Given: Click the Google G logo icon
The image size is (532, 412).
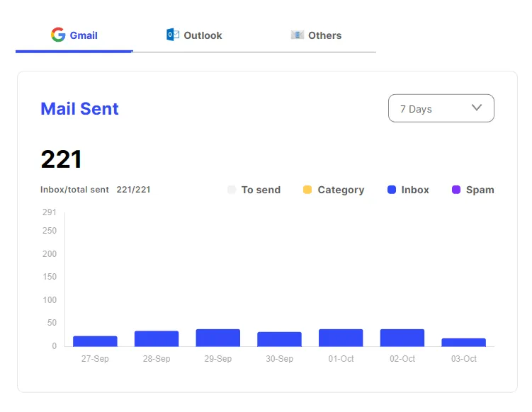Looking at the screenshot, I should point(58,35).
